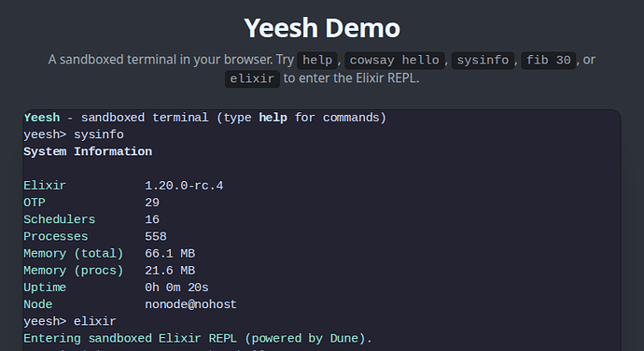Viewport: 644px width, 351px height.
Task: Click the green 'Yeesh' name in the terminal banner
Action: (x=42, y=118)
